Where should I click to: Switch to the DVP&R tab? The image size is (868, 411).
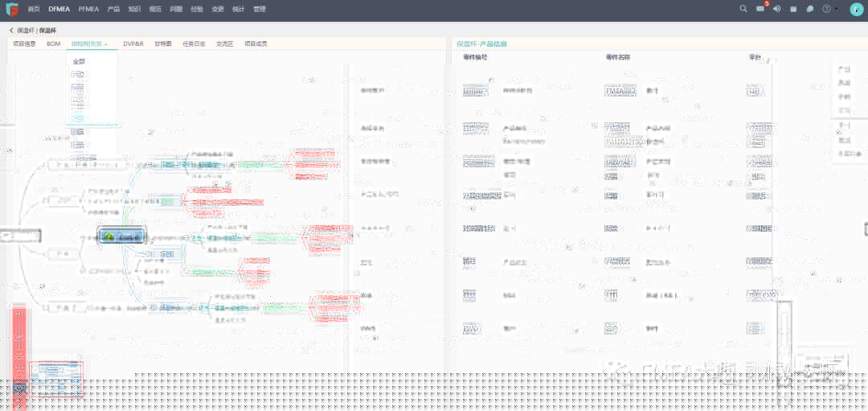[133, 43]
